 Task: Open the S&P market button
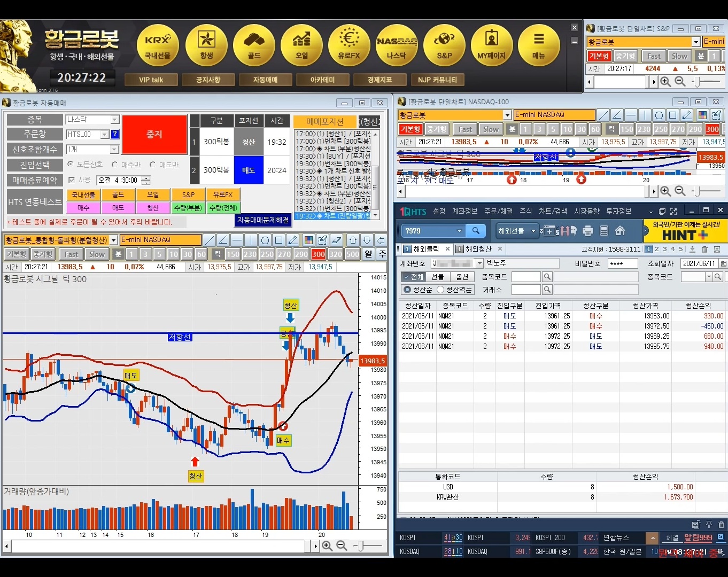(x=444, y=45)
